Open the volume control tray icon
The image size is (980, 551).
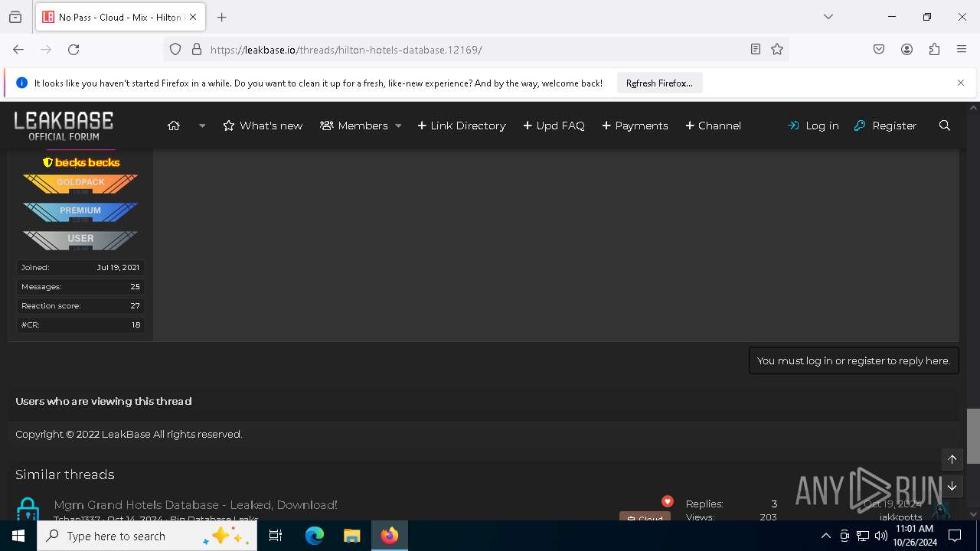pyautogui.click(x=881, y=536)
